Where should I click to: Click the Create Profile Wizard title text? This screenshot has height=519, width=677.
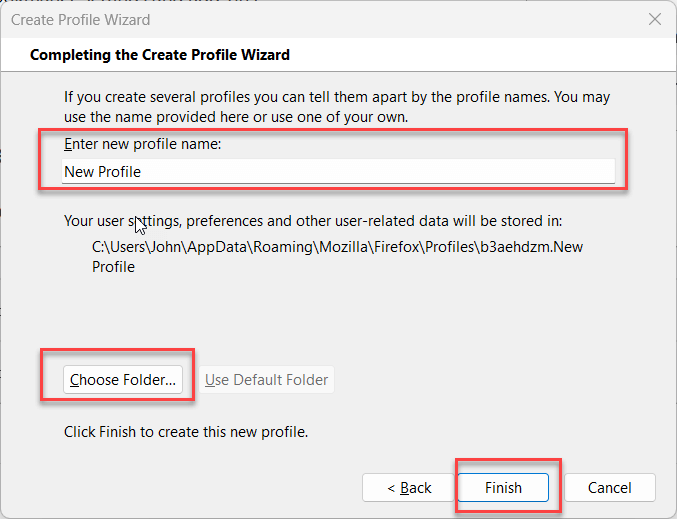(x=81, y=20)
